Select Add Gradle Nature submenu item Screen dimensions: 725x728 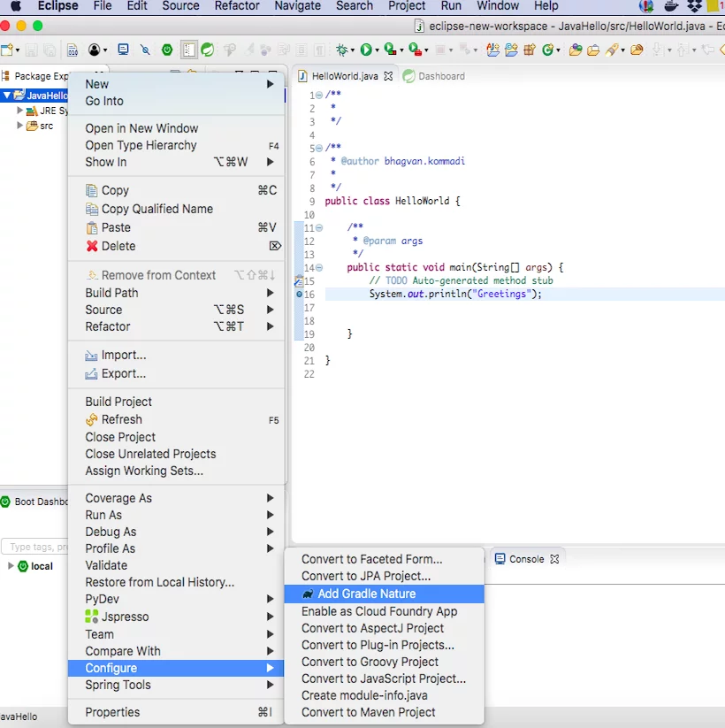click(x=384, y=594)
